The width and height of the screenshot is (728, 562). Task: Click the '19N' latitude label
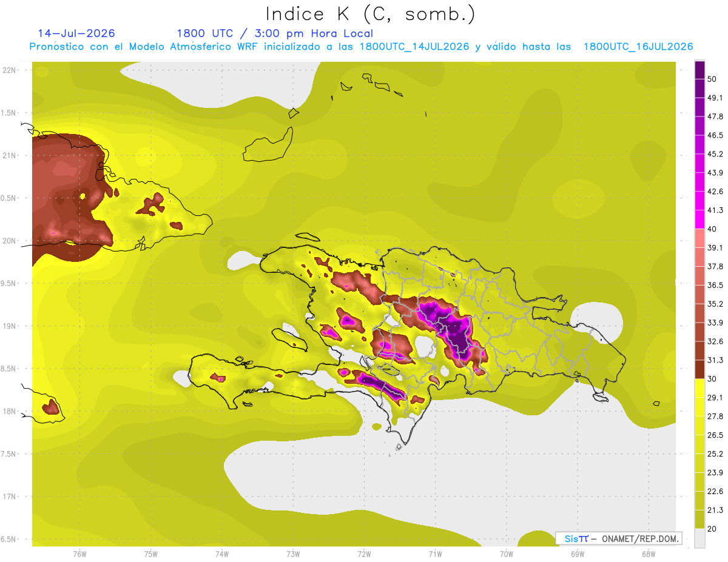pos(10,326)
